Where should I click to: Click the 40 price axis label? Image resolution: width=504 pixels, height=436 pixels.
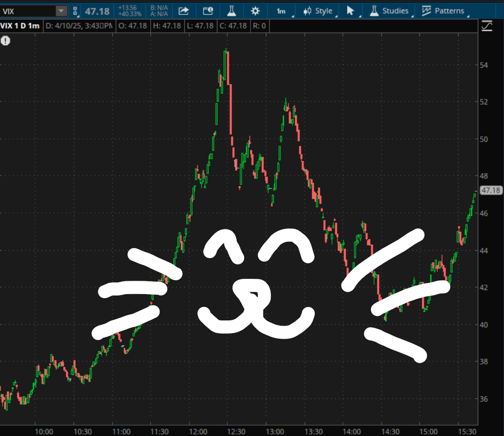(x=483, y=325)
